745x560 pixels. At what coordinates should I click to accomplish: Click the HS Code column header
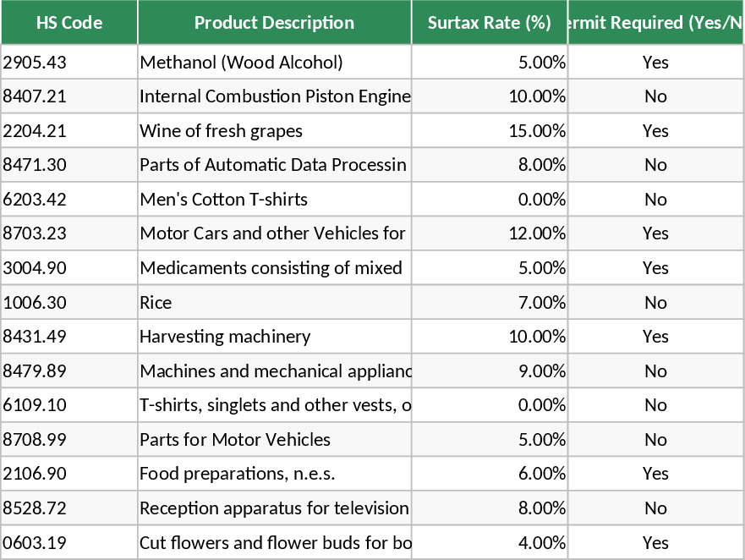[x=69, y=23]
